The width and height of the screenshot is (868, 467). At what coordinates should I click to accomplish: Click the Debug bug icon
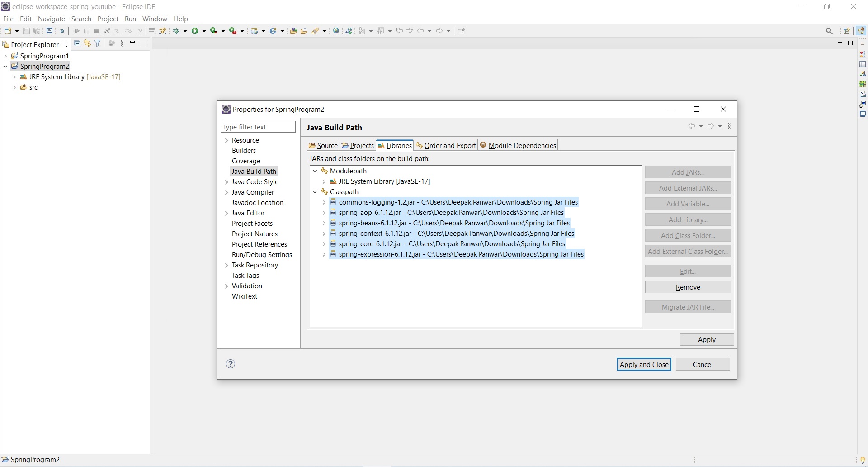[177, 31]
